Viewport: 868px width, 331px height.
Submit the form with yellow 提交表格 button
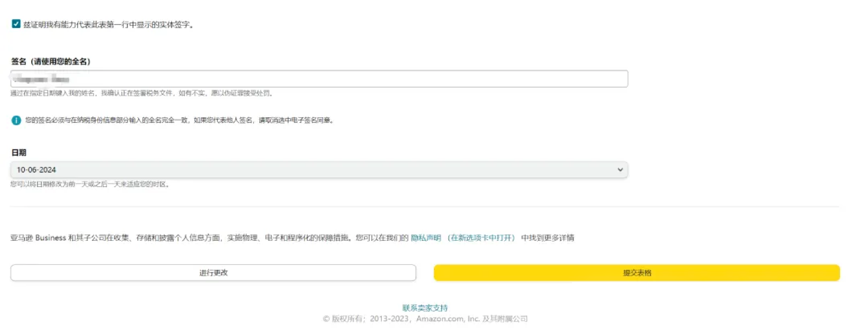click(x=637, y=273)
